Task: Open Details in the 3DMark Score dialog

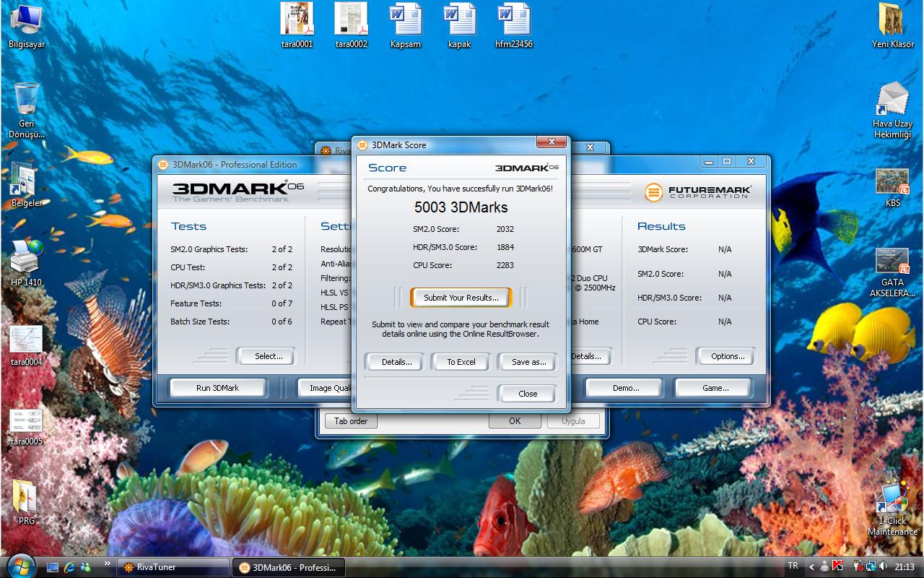Action: point(396,362)
